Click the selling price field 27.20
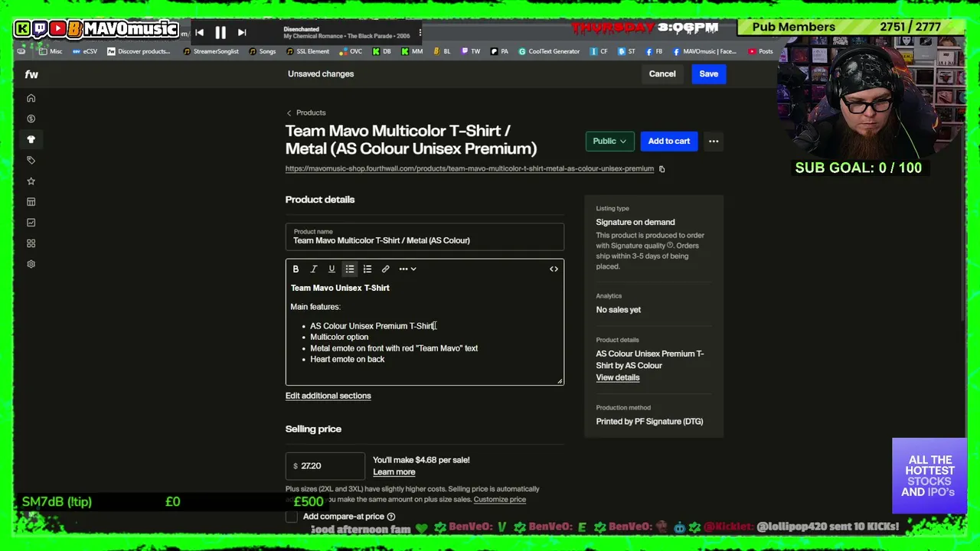980x551 pixels. click(325, 465)
